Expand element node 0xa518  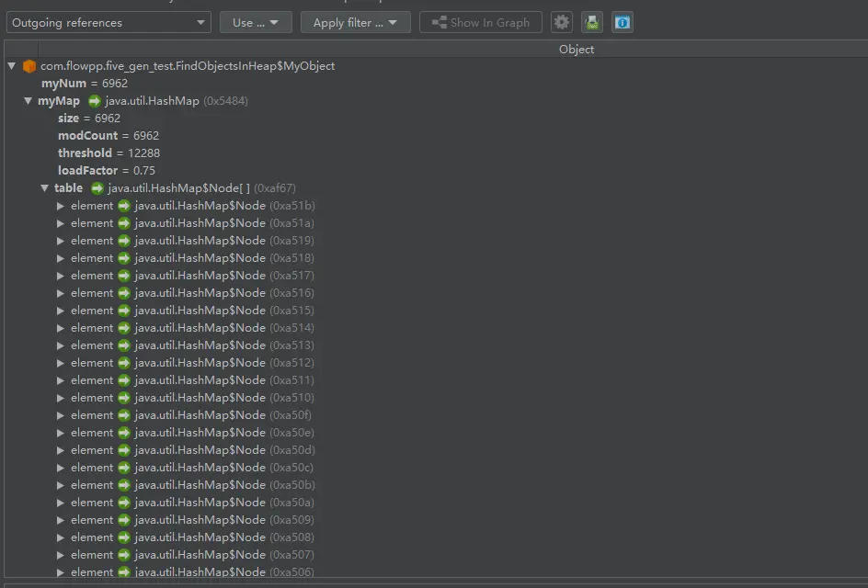[61, 258]
